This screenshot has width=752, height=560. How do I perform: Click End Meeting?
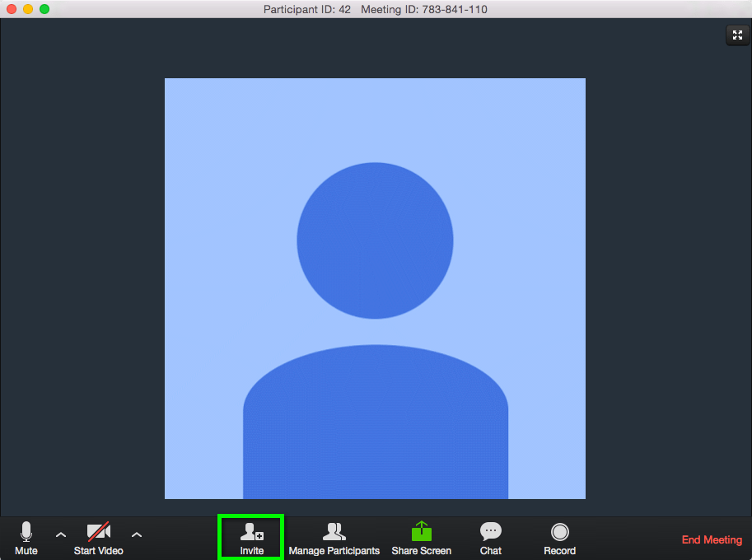[711, 539]
